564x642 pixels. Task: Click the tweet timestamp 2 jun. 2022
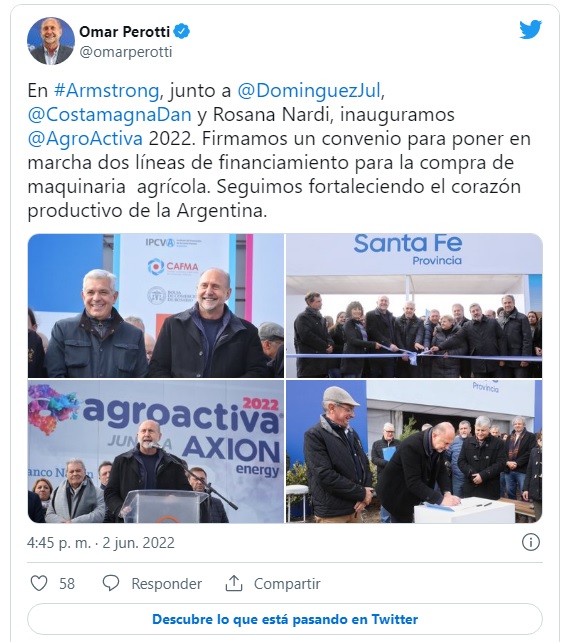[138, 543]
